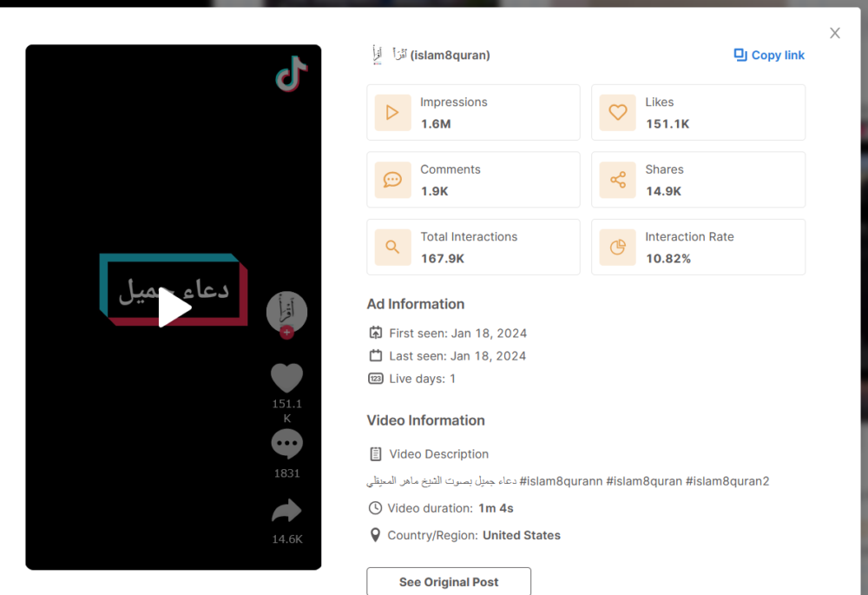Close the ad details dialog
The width and height of the screenshot is (868, 595).
[835, 33]
